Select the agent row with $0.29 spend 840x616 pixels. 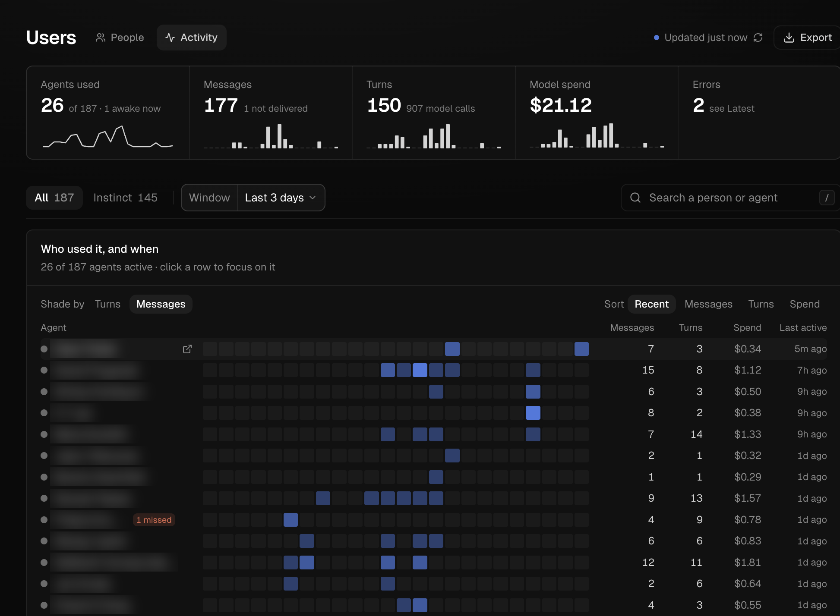click(x=434, y=477)
